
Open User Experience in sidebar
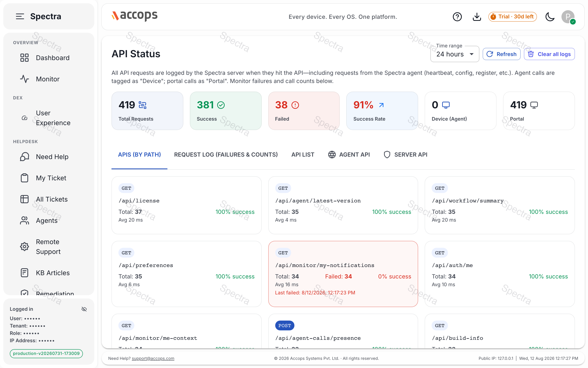[x=49, y=118]
